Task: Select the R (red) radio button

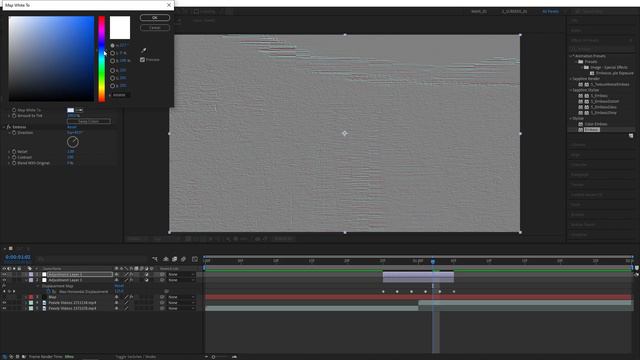Action: coord(112,70)
